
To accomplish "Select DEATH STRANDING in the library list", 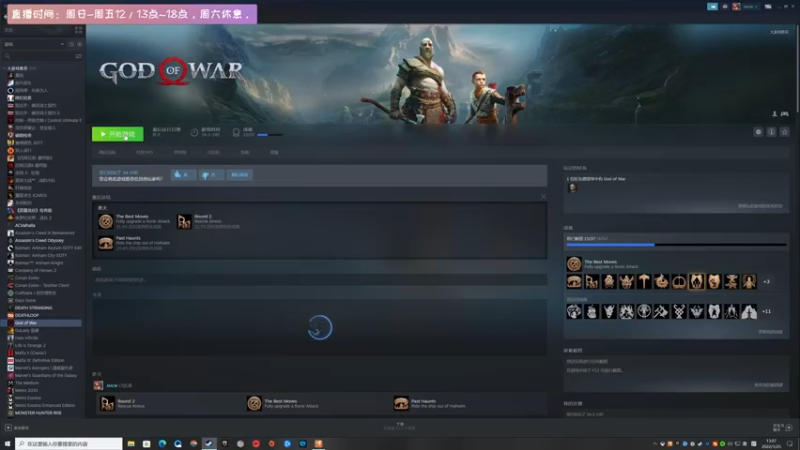I will 34,308.
